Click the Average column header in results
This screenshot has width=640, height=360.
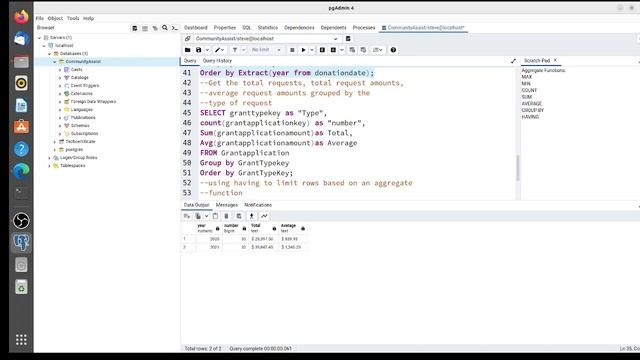click(x=293, y=228)
